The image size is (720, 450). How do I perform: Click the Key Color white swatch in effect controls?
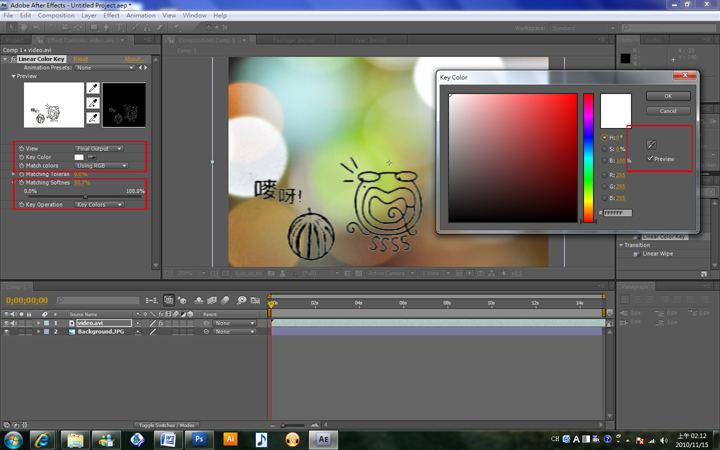point(80,157)
